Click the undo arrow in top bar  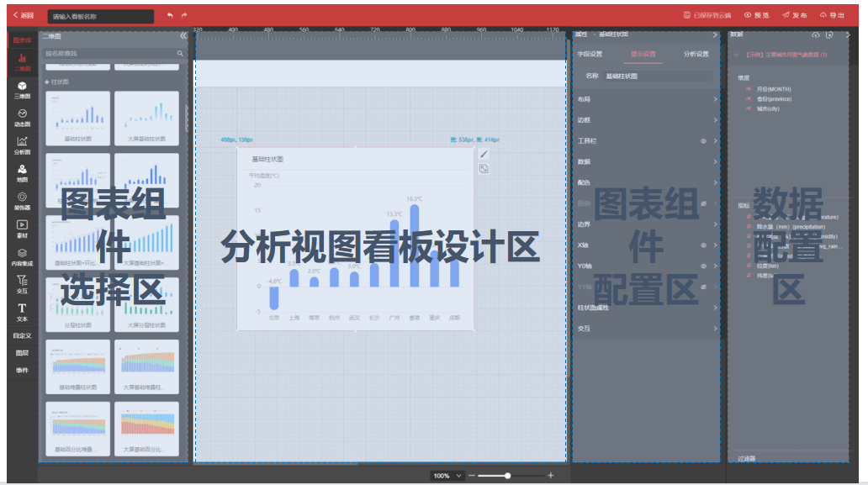pyautogui.click(x=170, y=15)
